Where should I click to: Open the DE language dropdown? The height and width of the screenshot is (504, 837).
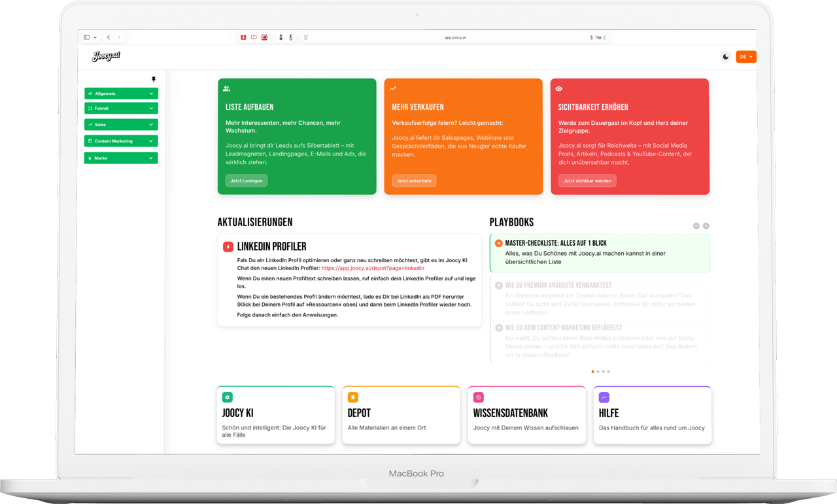[745, 57]
